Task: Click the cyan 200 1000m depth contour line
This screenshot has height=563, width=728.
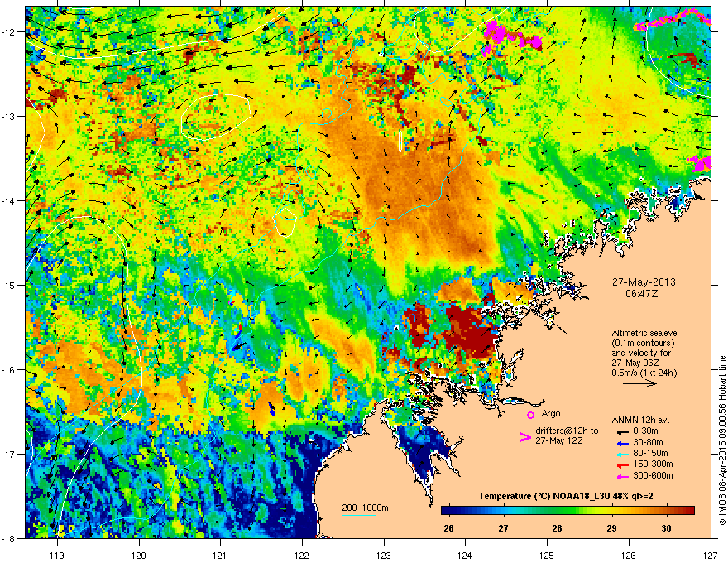Action: [x=359, y=515]
